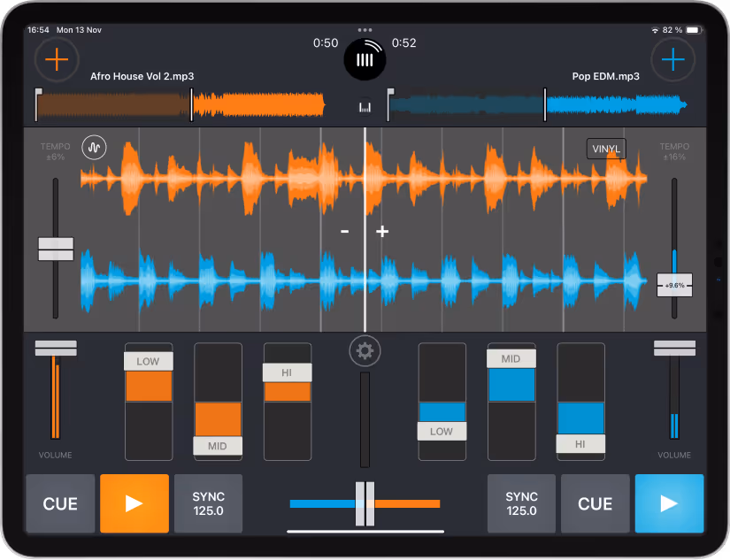The width and height of the screenshot is (730, 560).
Task: Change right deck MID band selector
Action: 511,357
